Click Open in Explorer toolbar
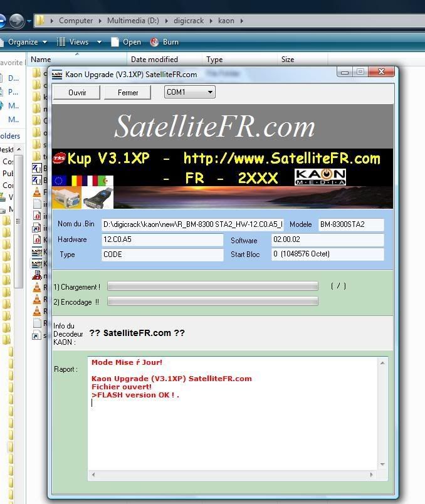 [x=126, y=42]
